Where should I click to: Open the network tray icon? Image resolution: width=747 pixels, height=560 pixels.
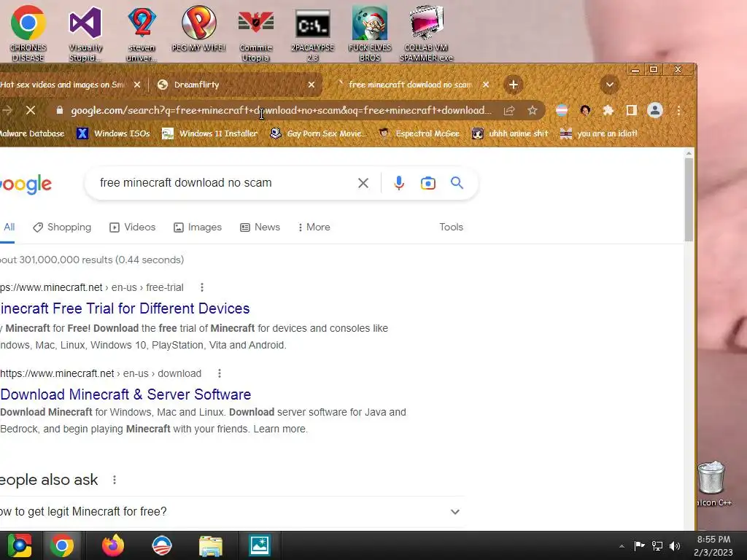tap(657, 545)
